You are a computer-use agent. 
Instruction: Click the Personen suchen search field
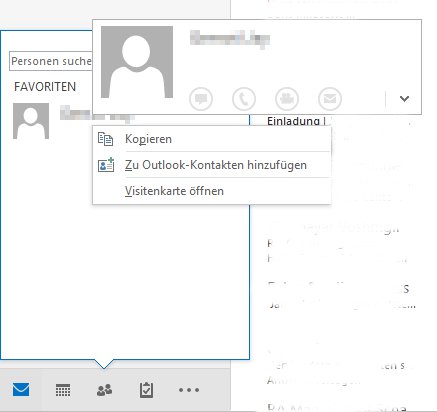click(51, 61)
